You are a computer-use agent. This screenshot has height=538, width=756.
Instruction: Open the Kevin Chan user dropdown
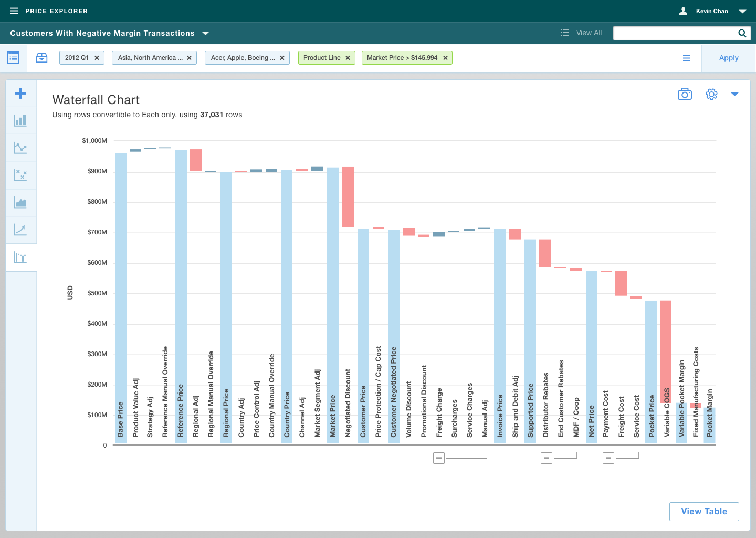[x=742, y=11]
